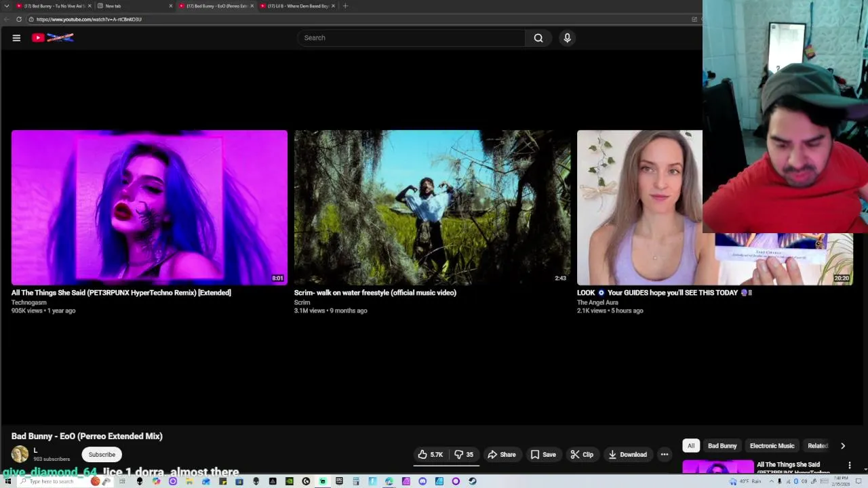This screenshot has width=868, height=488.
Task: Open the notification center icon
Action: [859, 481]
